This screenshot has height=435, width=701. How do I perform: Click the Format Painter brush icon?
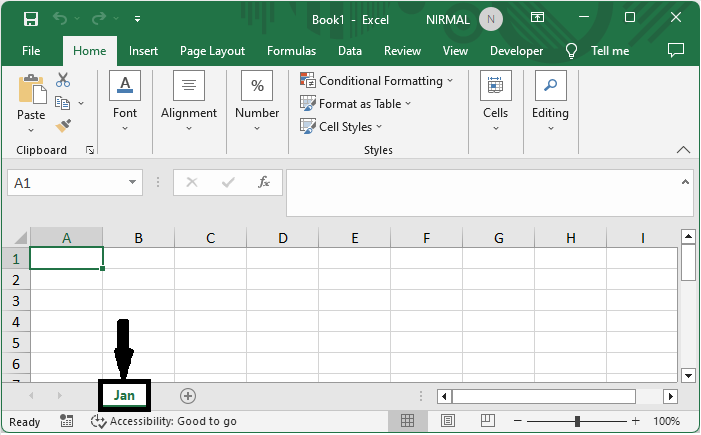pos(63,125)
